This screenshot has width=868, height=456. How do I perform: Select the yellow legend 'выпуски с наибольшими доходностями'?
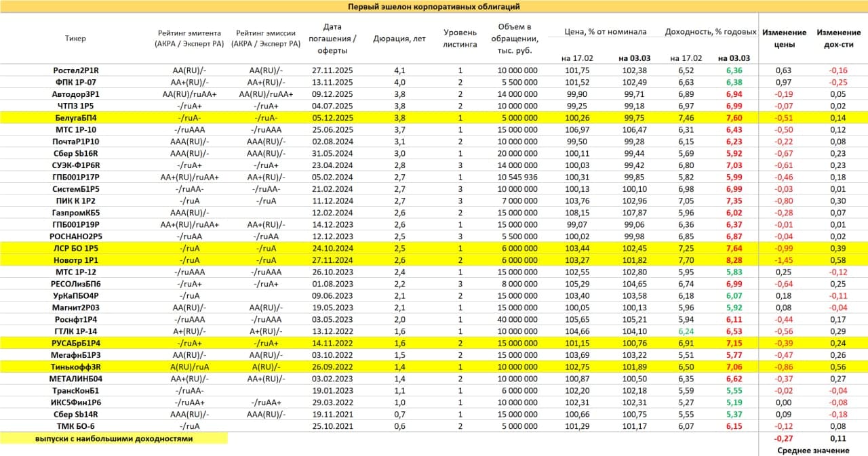click(x=114, y=438)
